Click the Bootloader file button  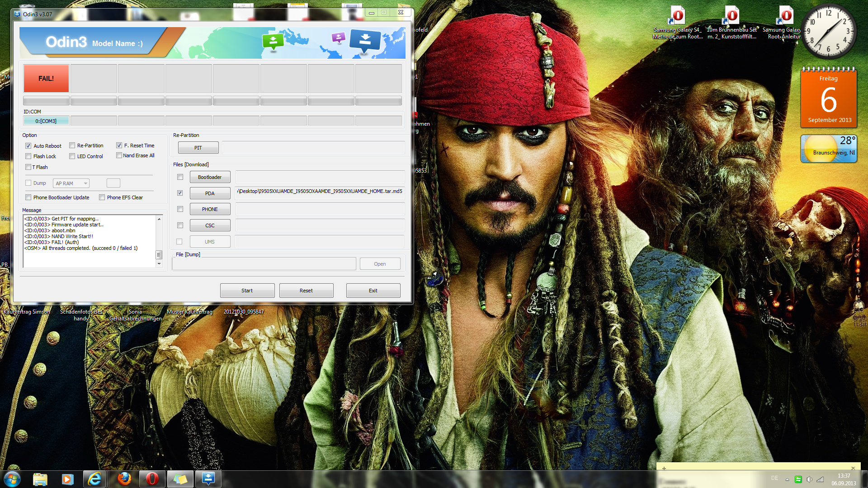pyautogui.click(x=210, y=177)
